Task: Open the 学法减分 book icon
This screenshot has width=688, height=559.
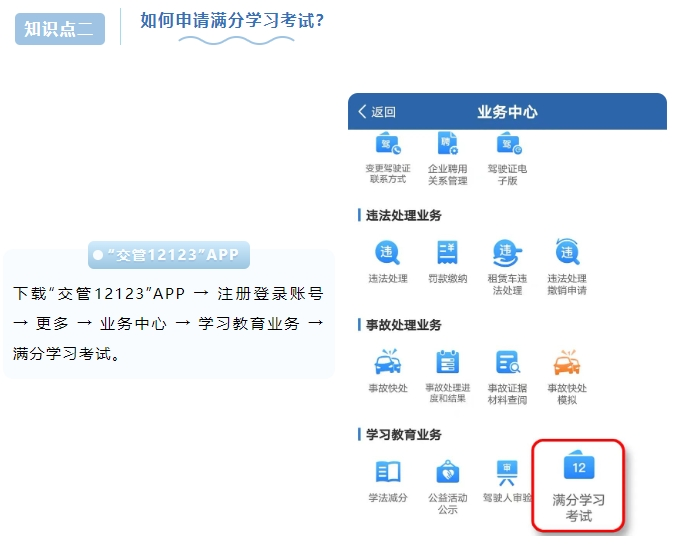Action: click(x=388, y=472)
